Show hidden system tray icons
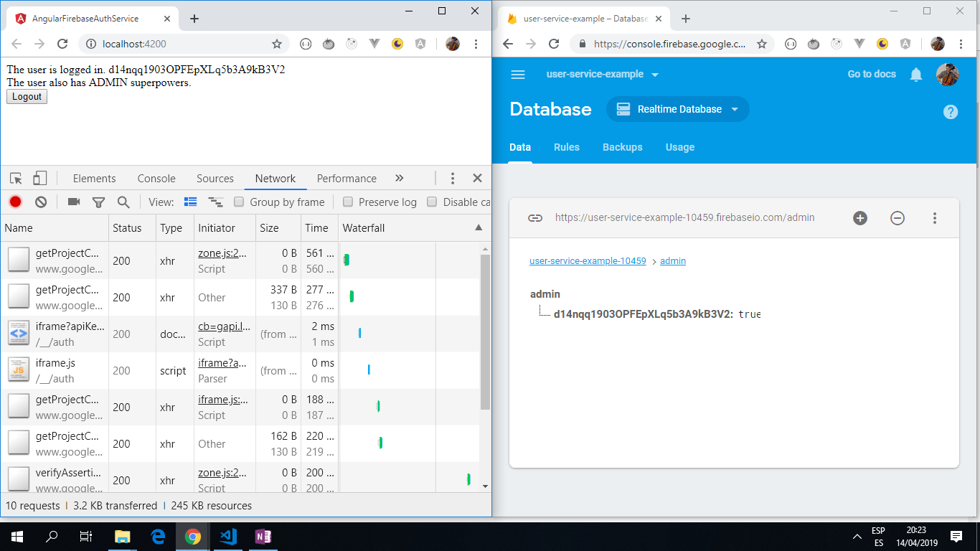Screen dimensions: 980x551 point(857,537)
